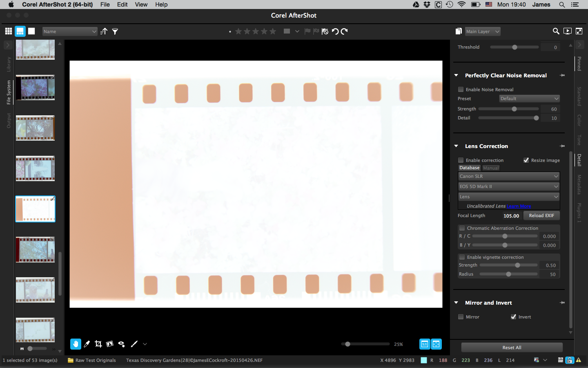Rate the image one star
The width and height of the screenshot is (588, 368).
pos(238,31)
